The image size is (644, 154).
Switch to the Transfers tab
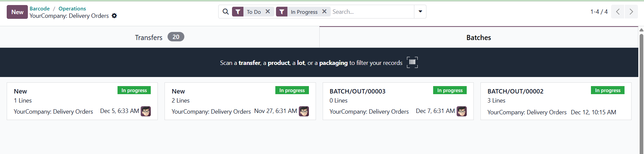click(x=159, y=37)
